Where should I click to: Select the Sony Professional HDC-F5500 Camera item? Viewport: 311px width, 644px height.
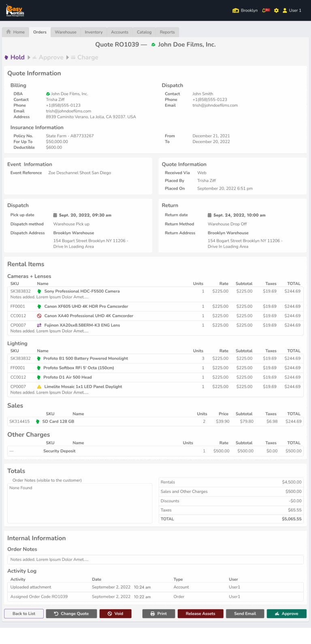point(82,291)
